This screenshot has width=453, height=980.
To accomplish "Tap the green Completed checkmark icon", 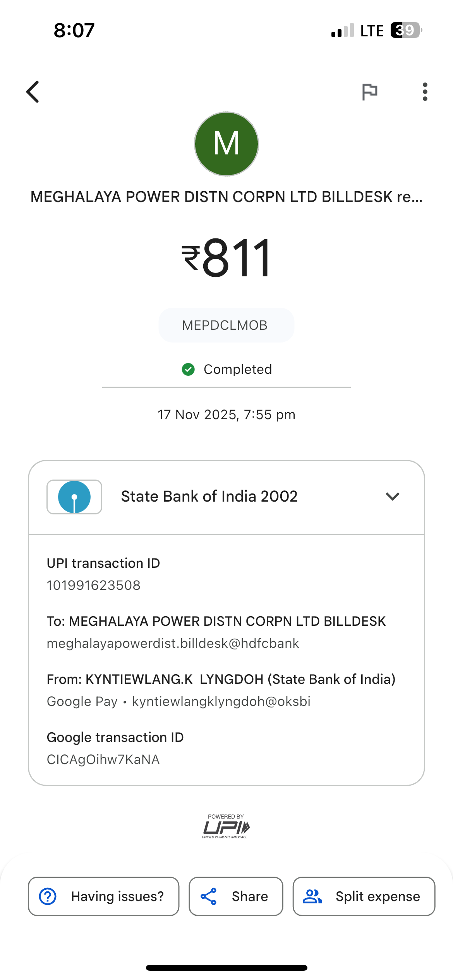I will 188,369.
